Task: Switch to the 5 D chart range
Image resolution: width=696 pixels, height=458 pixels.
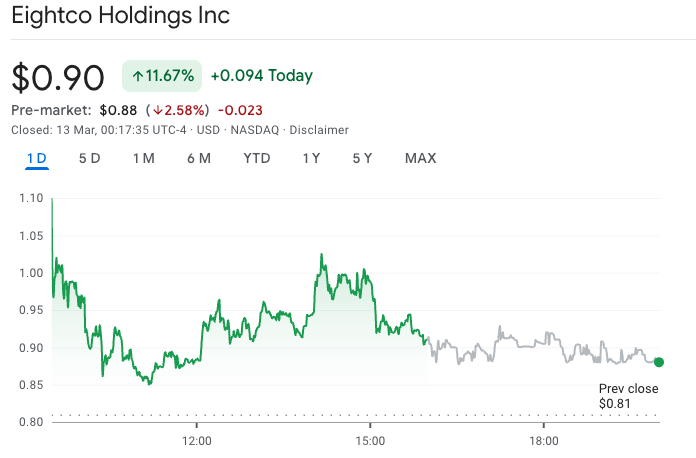Action: (89, 158)
